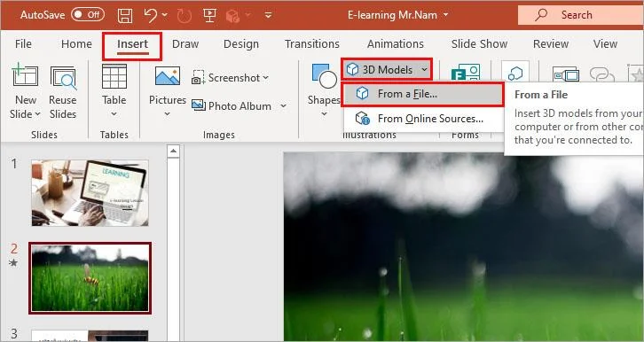The image size is (644, 342).
Task: Expand the Photo Album dropdown arrow
Action: [x=283, y=105]
